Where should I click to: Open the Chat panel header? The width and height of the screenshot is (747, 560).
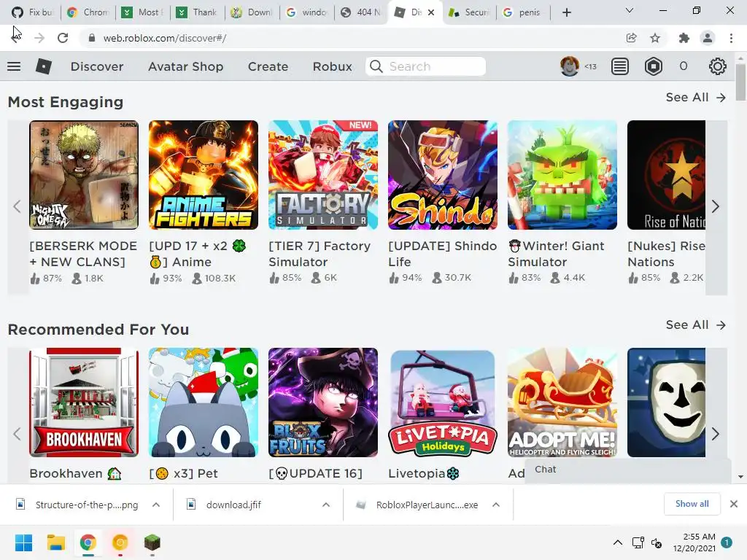(x=628, y=470)
